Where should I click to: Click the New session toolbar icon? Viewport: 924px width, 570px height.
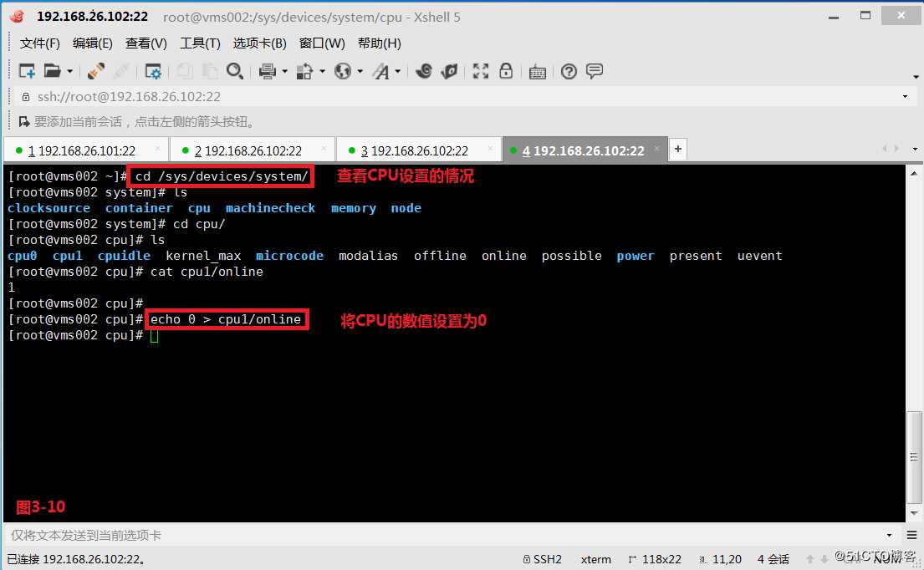pos(27,71)
